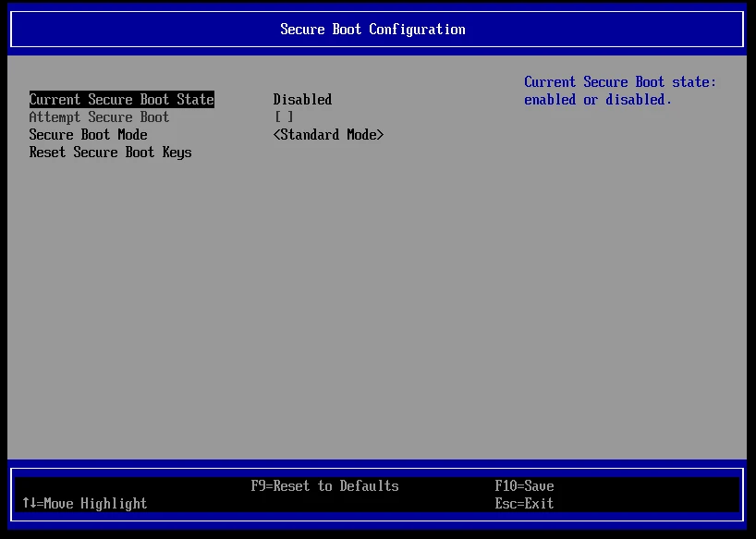This screenshot has height=539, width=756.
Task: Click the Secure Boot Configuration title
Action: [x=372, y=30]
